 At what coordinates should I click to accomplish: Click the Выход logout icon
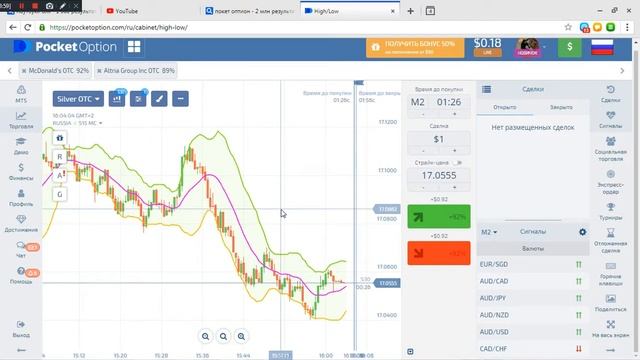[x=21, y=329]
